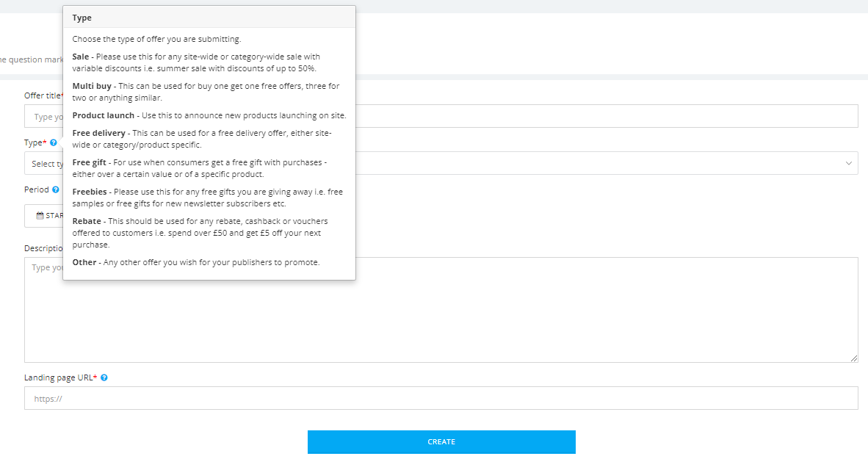Click the Type tooltip header
The width and height of the screenshot is (868, 459).
click(82, 18)
